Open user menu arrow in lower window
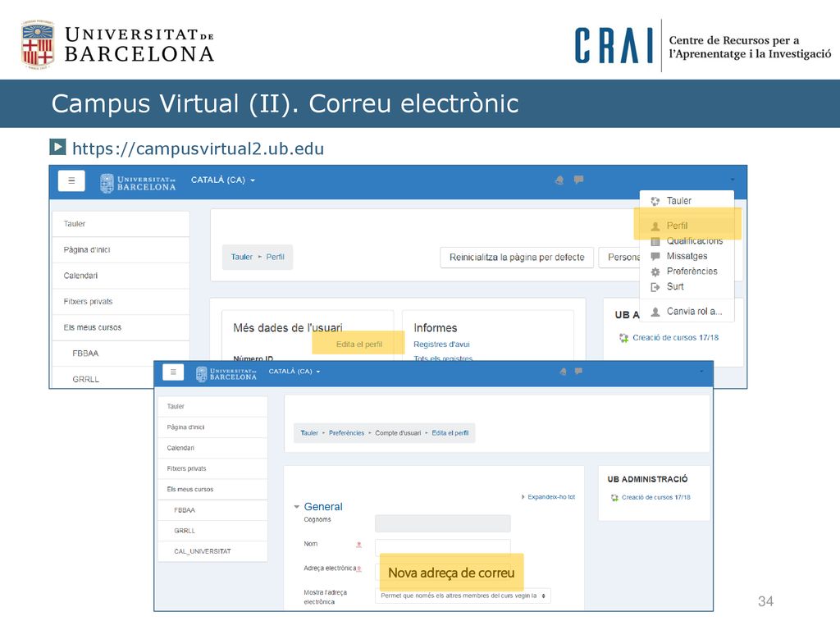The image size is (840, 630). (x=701, y=372)
